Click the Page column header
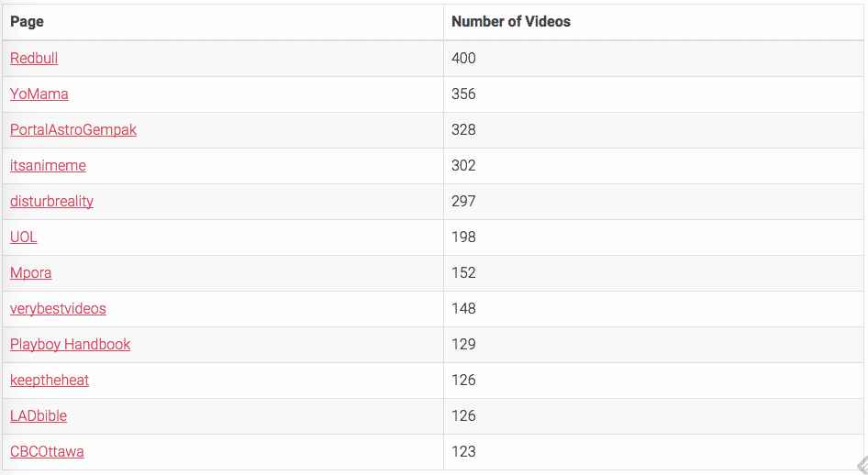868x475 pixels. (x=28, y=22)
